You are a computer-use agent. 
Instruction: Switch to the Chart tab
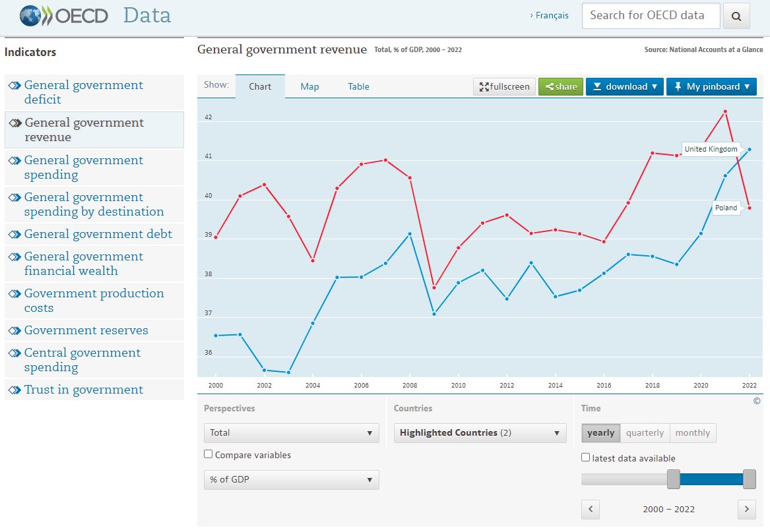click(260, 87)
